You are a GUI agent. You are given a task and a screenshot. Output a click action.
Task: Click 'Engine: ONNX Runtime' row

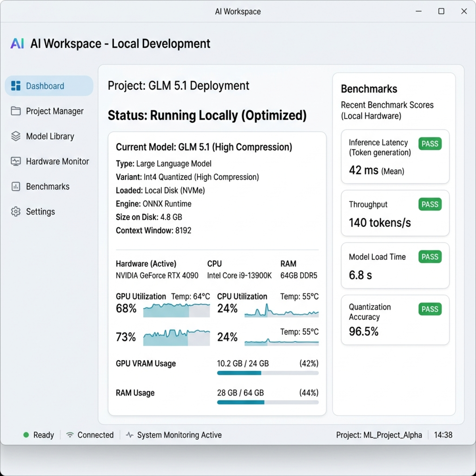coord(154,204)
